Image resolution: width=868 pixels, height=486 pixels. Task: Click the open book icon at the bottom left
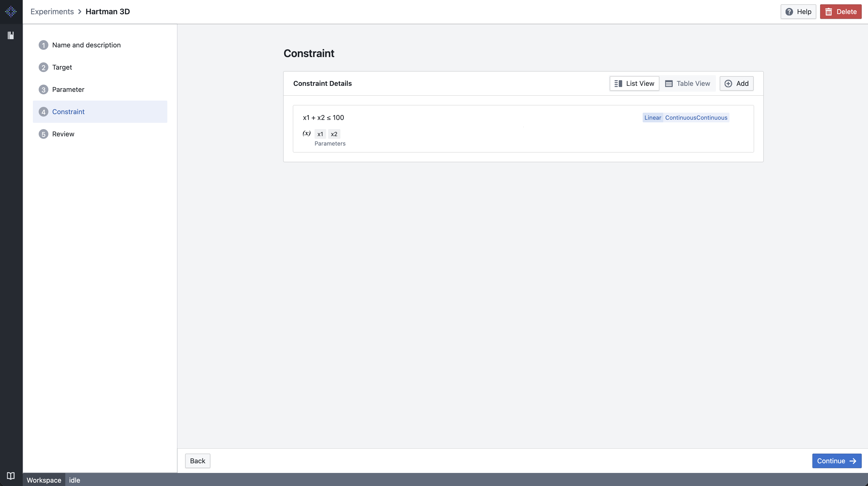pyautogui.click(x=10, y=476)
